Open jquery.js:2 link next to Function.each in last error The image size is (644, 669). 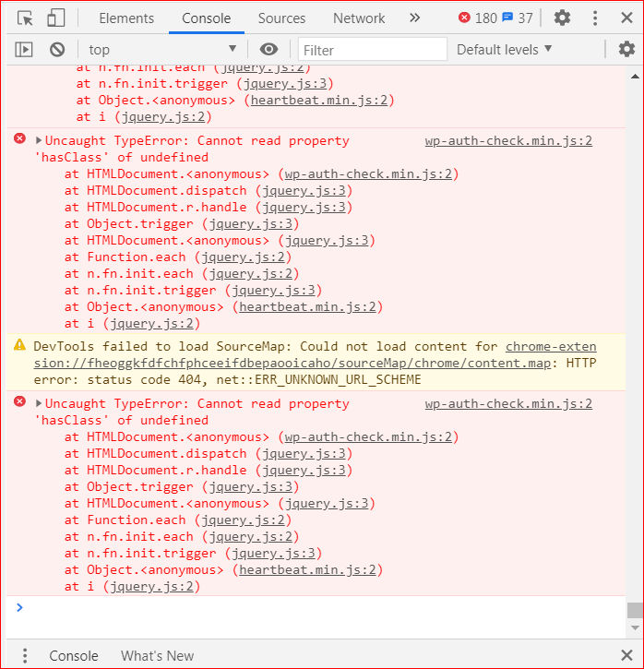click(x=243, y=520)
